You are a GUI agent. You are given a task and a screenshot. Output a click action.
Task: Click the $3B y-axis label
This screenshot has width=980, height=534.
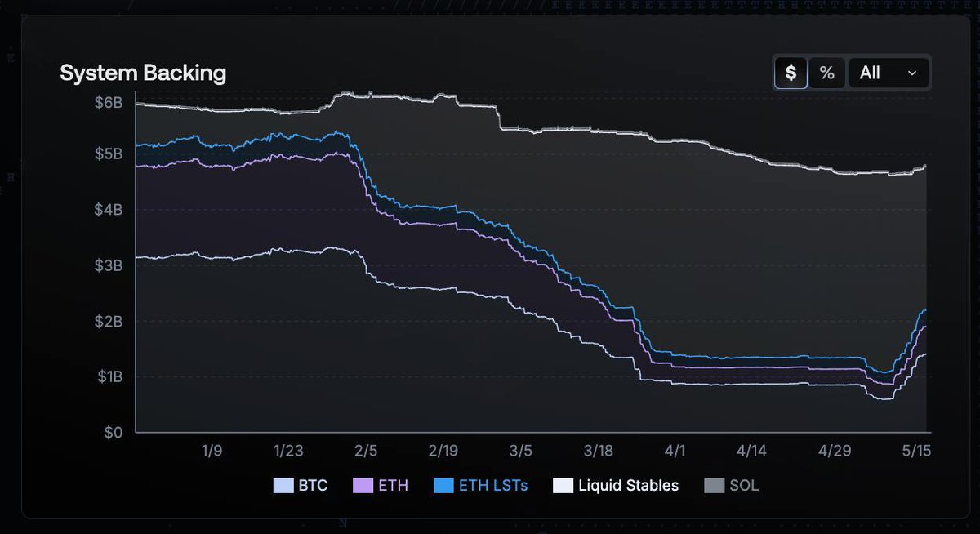point(107,265)
